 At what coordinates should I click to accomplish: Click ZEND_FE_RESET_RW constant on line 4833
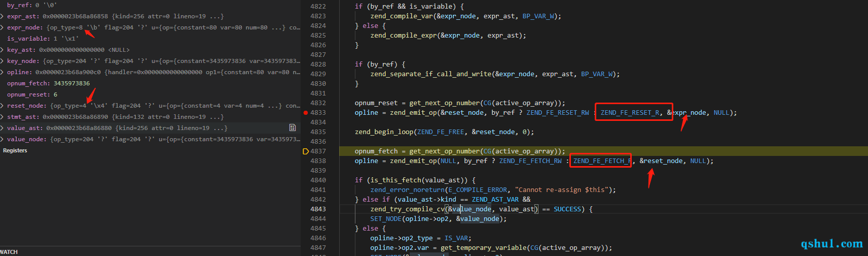558,113
